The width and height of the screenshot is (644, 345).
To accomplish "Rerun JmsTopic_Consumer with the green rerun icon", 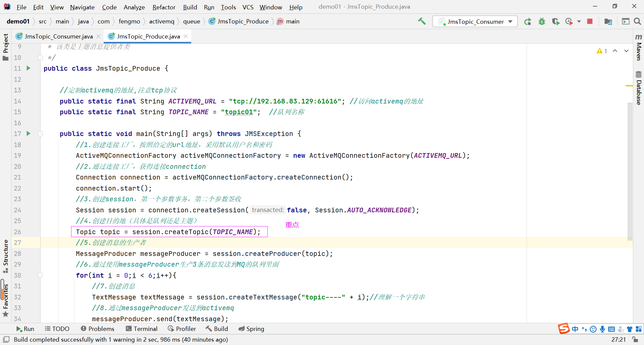I will (x=528, y=21).
